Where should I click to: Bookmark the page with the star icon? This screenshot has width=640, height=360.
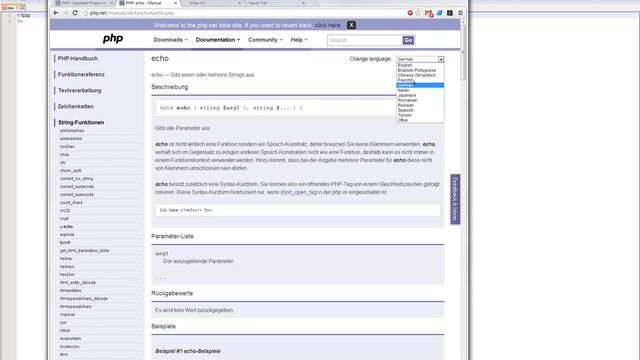pyautogui.click(x=418, y=13)
